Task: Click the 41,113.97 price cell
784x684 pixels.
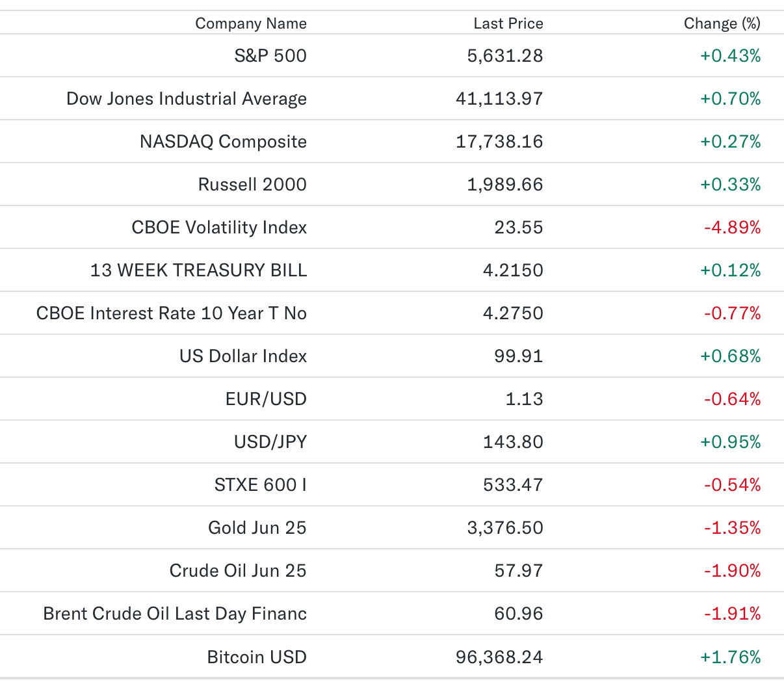Action: (x=499, y=99)
